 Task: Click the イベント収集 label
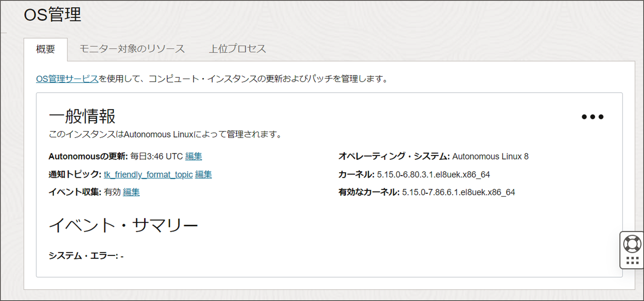tap(75, 192)
